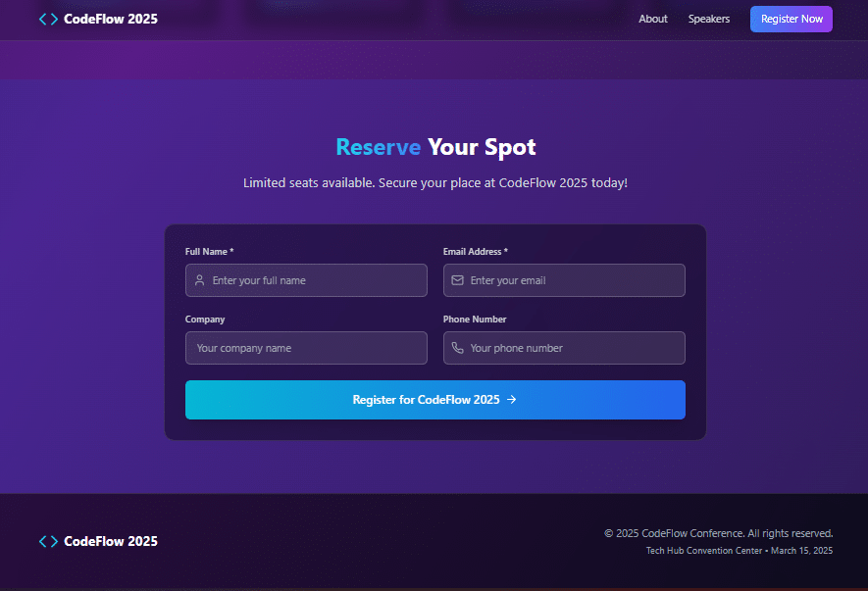This screenshot has height=591, width=868.
Task: Click the CodeFlow 2025 header logo text
Action: tap(111, 19)
